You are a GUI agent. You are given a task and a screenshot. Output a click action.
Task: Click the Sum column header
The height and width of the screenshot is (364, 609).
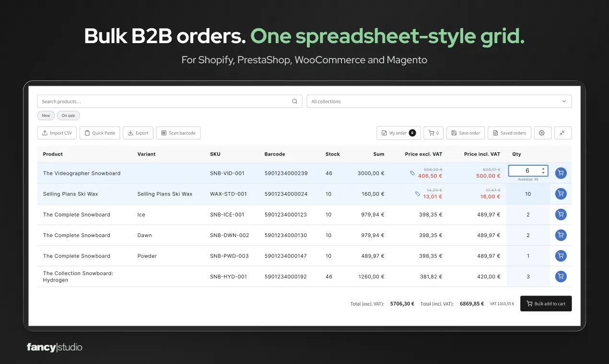coord(379,154)
